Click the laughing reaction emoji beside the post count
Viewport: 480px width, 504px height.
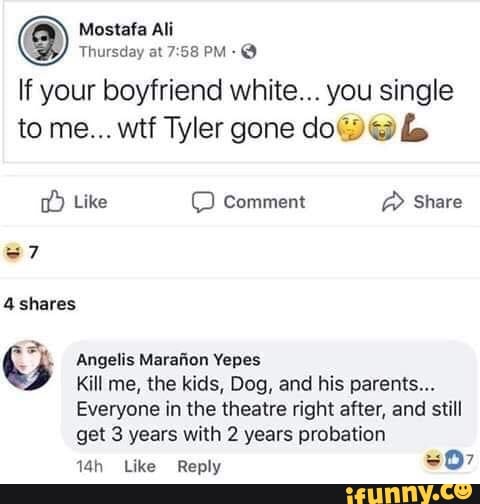pos(13,252)
